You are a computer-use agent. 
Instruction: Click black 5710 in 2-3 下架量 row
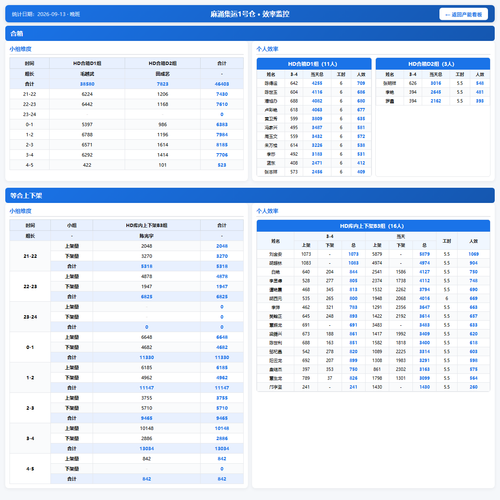point(147,408)
